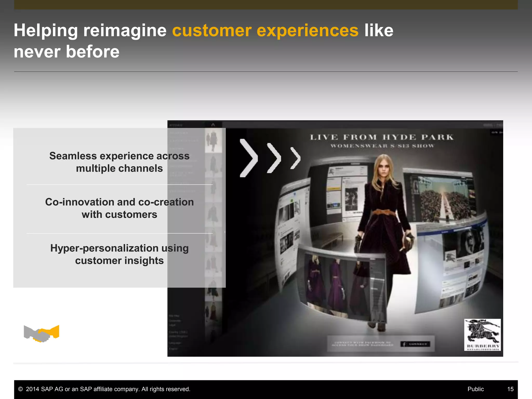Click the "customer experiences" highlighted title text

point(265,30)
